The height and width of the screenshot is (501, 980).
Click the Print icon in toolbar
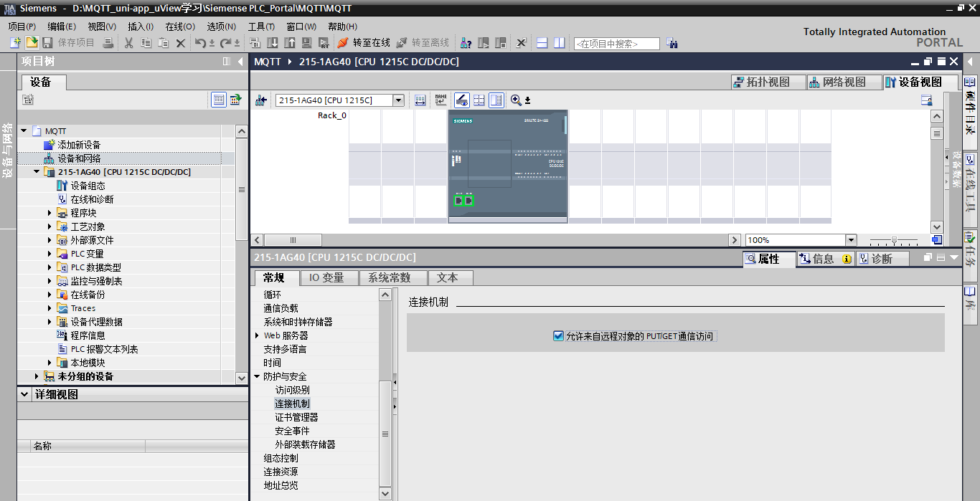(x=108, y=43)
